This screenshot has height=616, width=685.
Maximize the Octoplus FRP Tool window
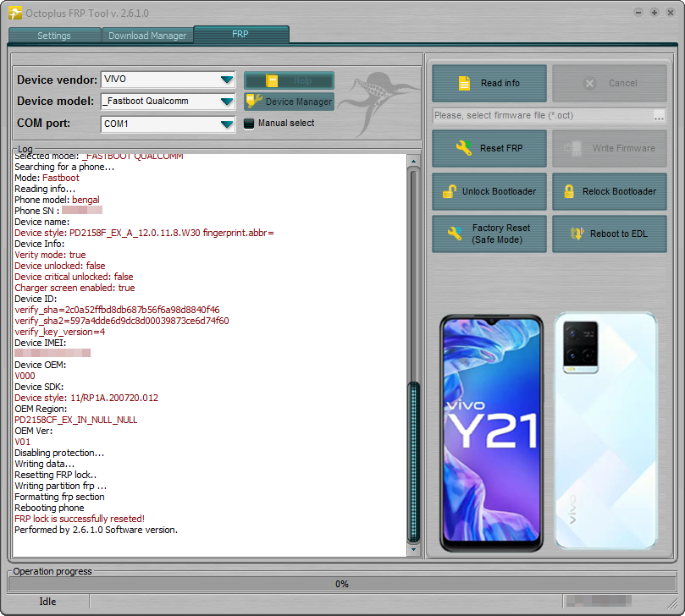(655, 12)
